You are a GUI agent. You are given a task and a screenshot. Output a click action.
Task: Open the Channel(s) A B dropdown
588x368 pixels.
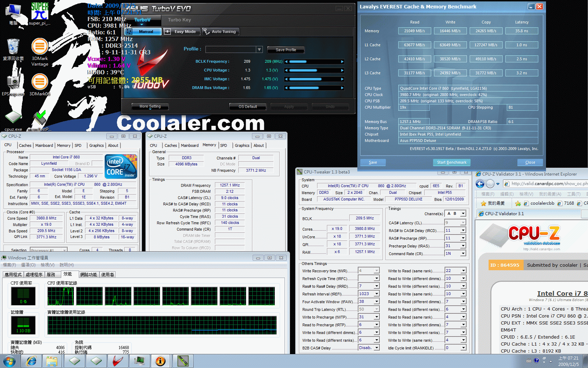coord(463,213)
